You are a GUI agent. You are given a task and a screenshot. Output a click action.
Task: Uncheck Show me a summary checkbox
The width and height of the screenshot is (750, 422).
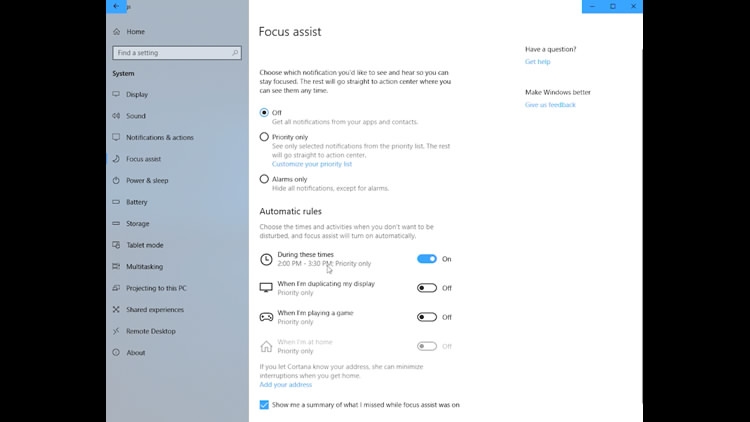[x=264, y=405]
